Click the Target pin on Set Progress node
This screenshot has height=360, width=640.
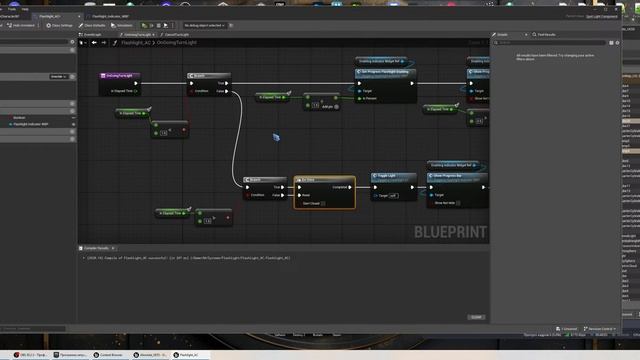pos(360,91)
